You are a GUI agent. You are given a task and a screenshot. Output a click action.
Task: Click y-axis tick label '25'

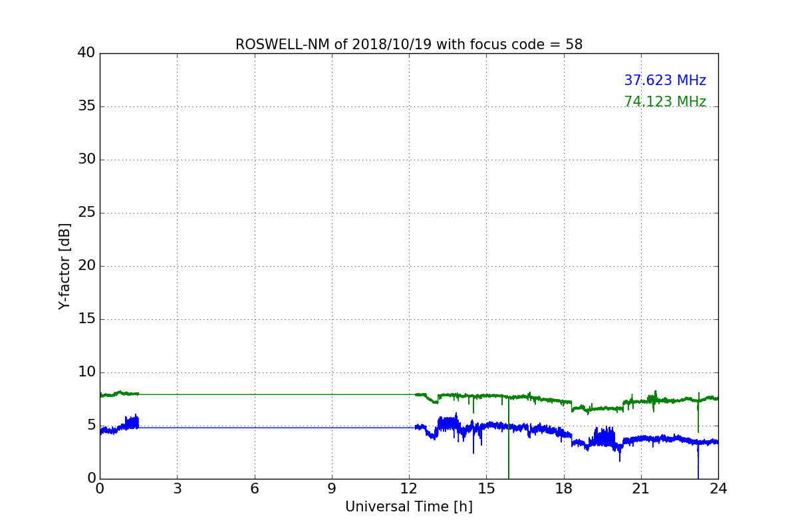(x=86, y=213)
